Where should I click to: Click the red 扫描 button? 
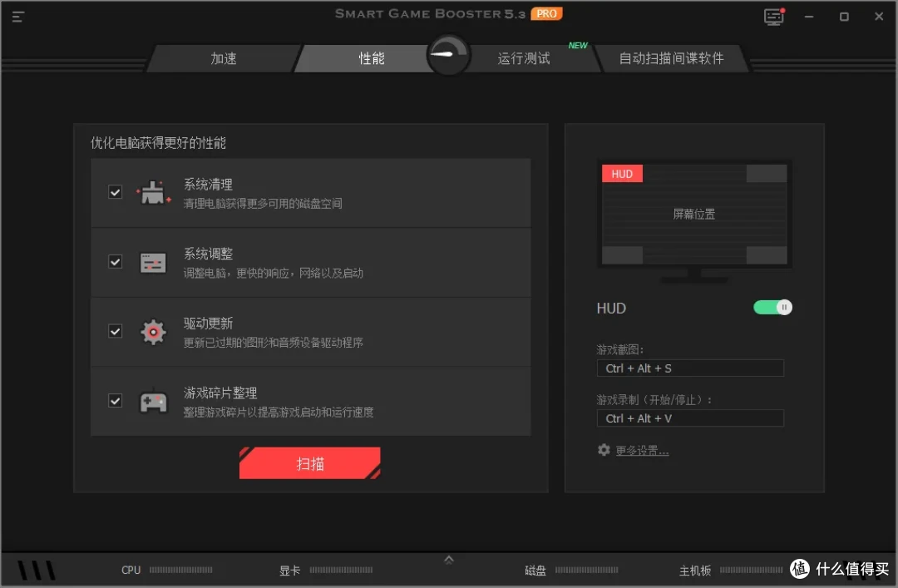[310, 463]
